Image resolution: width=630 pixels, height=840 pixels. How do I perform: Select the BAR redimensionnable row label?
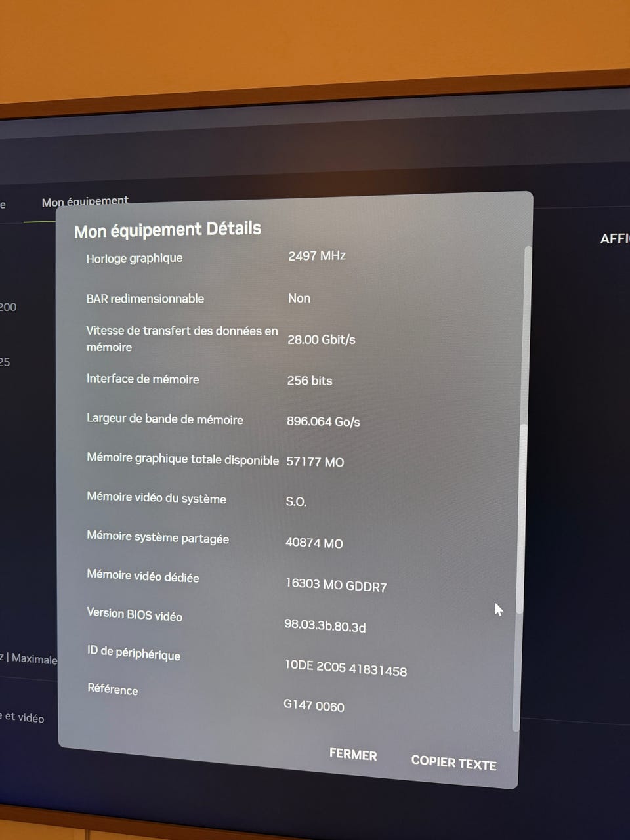click(145, 299)
